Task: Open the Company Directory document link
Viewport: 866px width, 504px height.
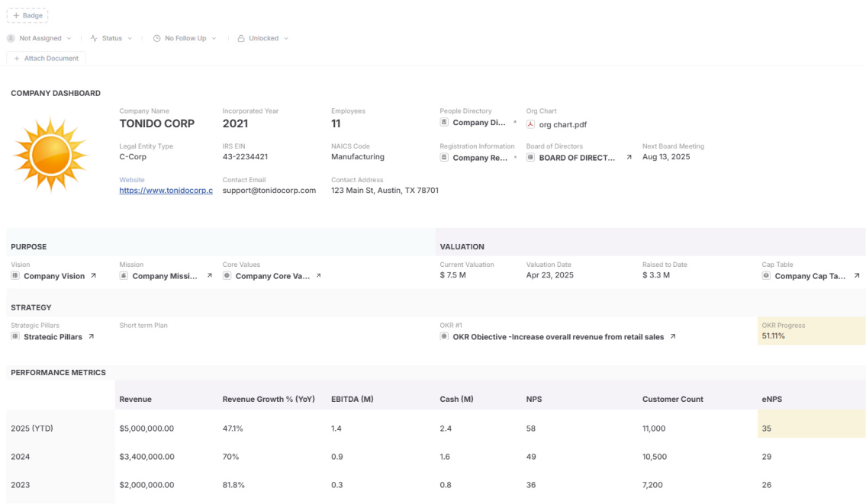Action: [479, 123]
